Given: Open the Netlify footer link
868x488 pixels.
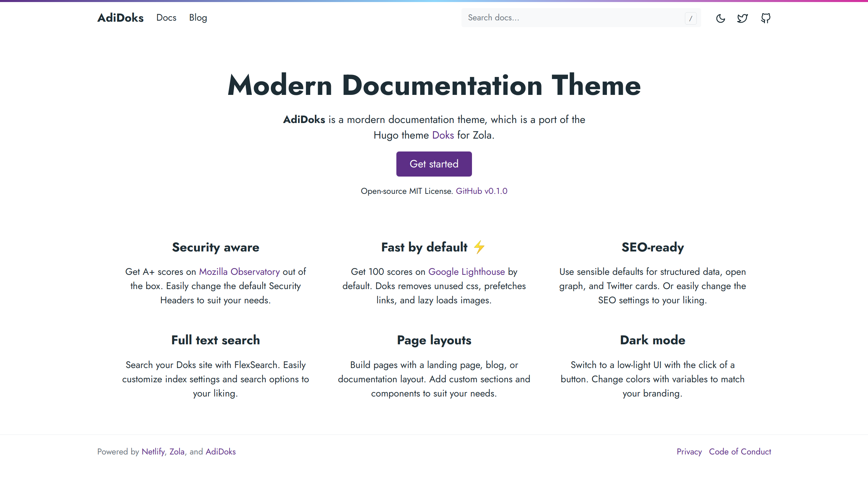Looking at the screenshot, I should 153,451.
